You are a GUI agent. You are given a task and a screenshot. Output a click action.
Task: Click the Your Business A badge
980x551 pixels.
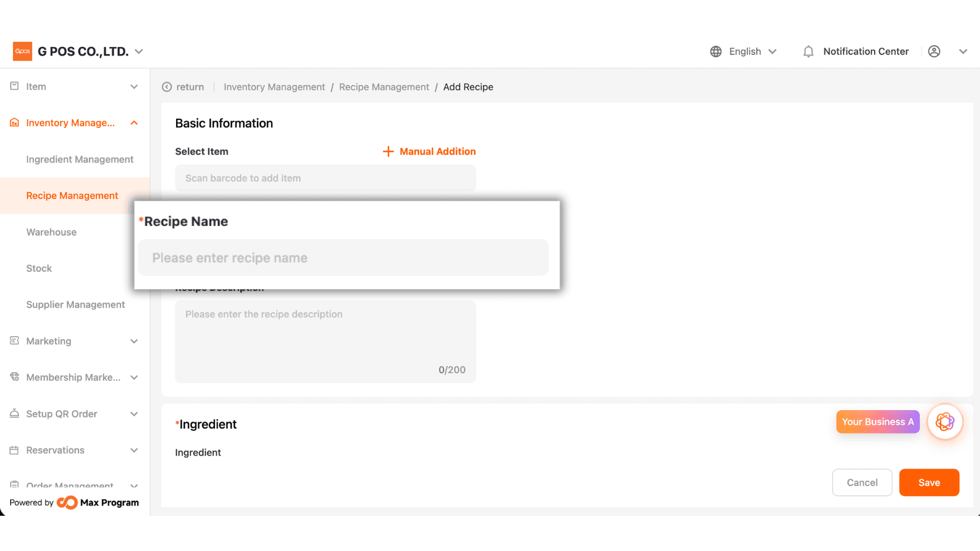point(877,422)
